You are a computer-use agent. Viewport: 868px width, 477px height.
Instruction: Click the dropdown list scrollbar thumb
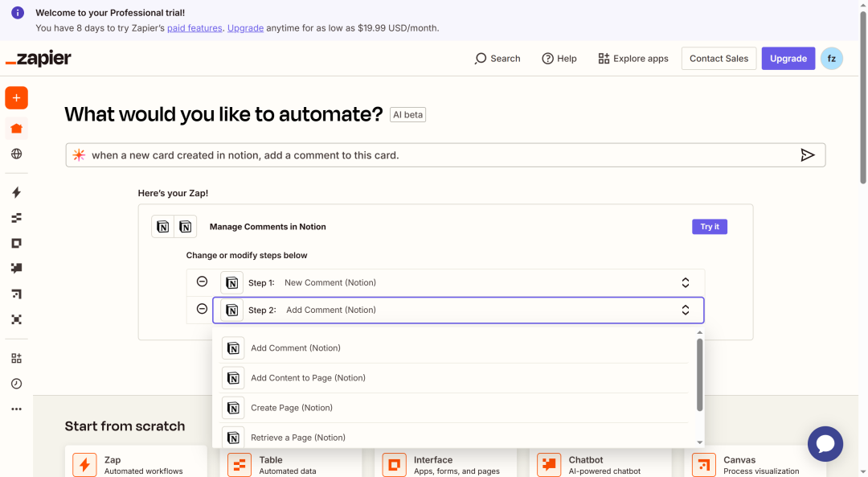coord(700,375)
